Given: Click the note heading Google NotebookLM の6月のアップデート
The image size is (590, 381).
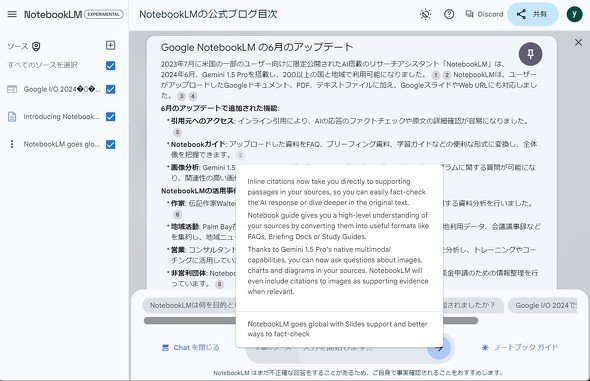Looking at the screenshot, I should (257, 47).
